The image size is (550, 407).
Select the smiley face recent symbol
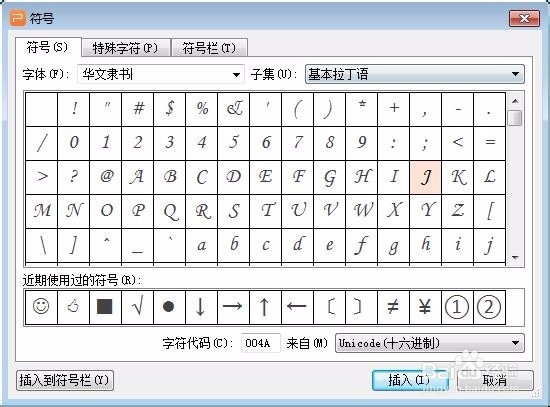[41, 307]
